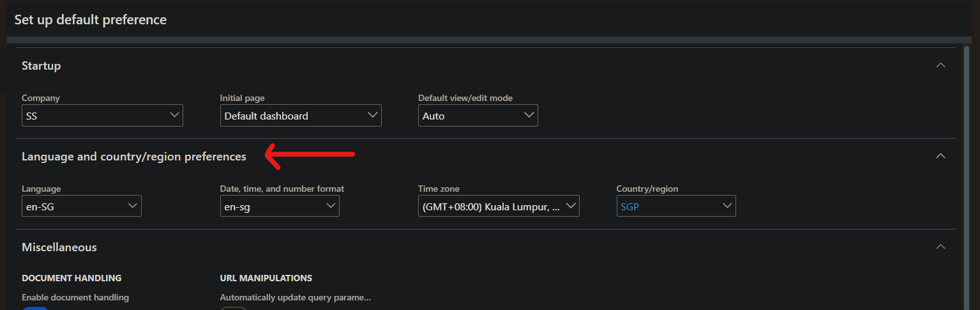Click the Default dashboard field text

click(x=266, y=116)
